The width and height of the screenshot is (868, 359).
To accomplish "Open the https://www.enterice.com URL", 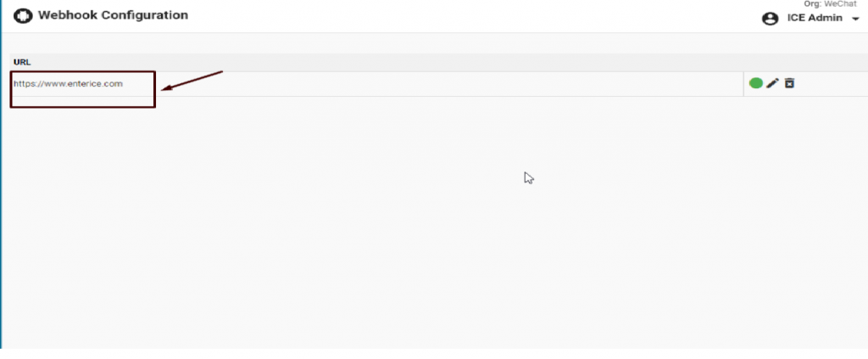I will [68, 83].
